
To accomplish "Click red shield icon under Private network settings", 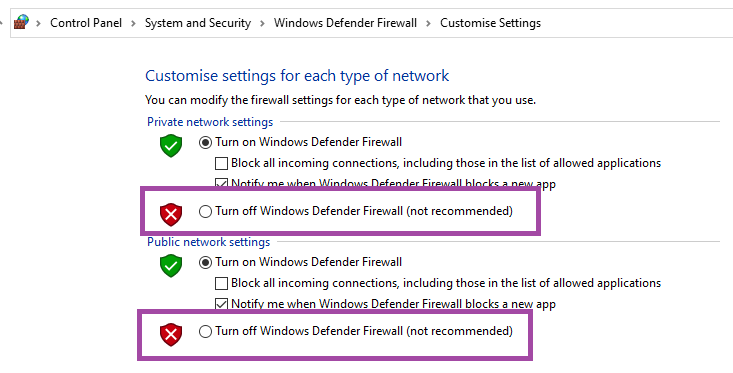I will coord(171,215).
